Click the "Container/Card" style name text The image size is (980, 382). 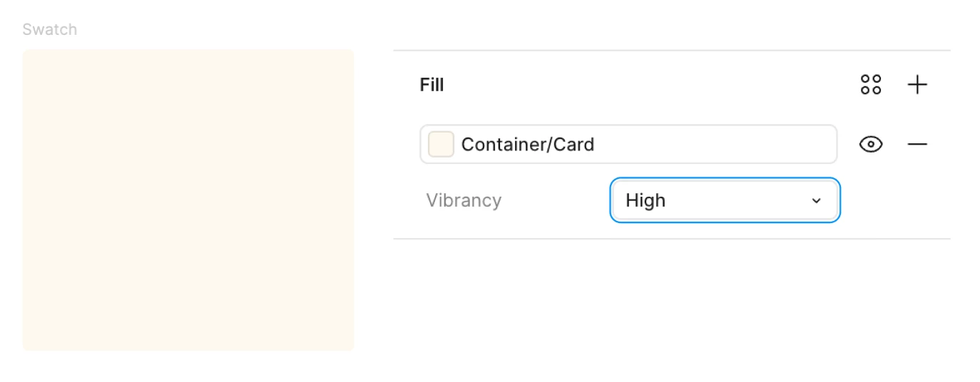(x=528, y=145)
